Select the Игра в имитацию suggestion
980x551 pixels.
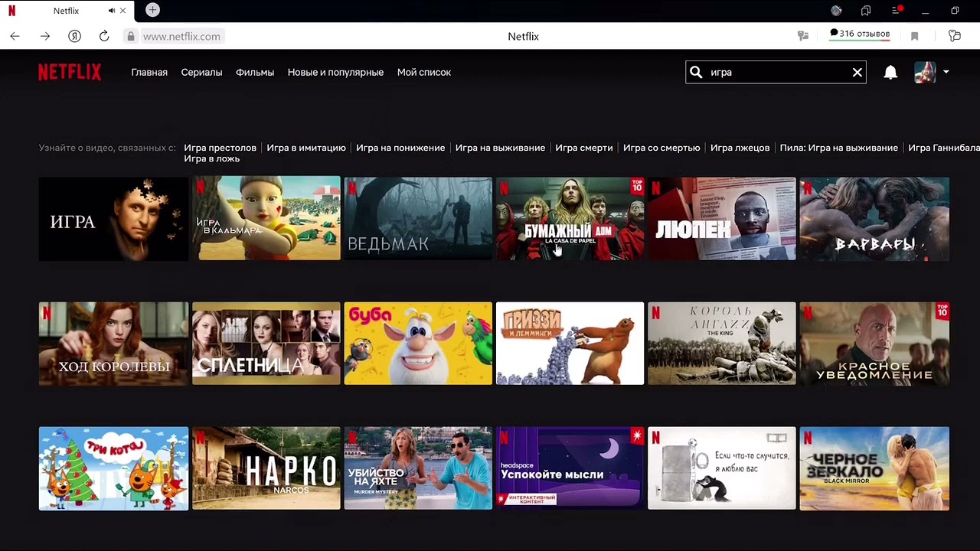(306, 148)
